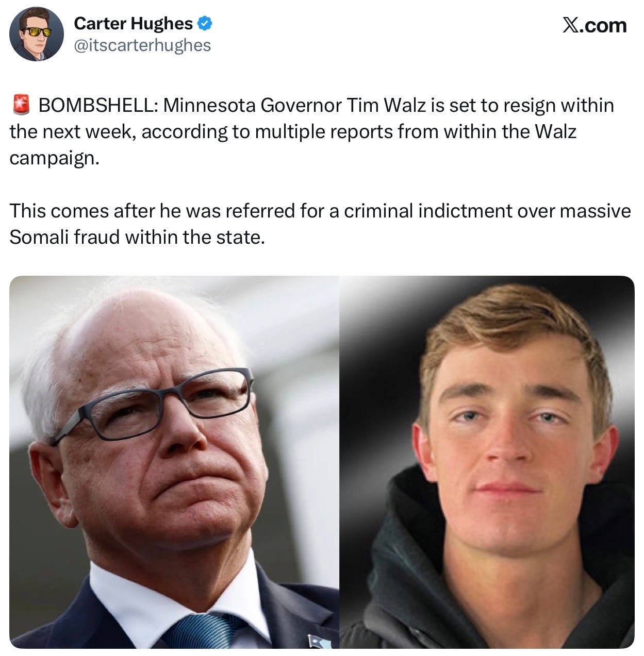The height and width of the screenshot is (656, 644).
Task: Click the word 'campaign.' in first paragraph
Action: pyautogui.click(x=54, y=159)
